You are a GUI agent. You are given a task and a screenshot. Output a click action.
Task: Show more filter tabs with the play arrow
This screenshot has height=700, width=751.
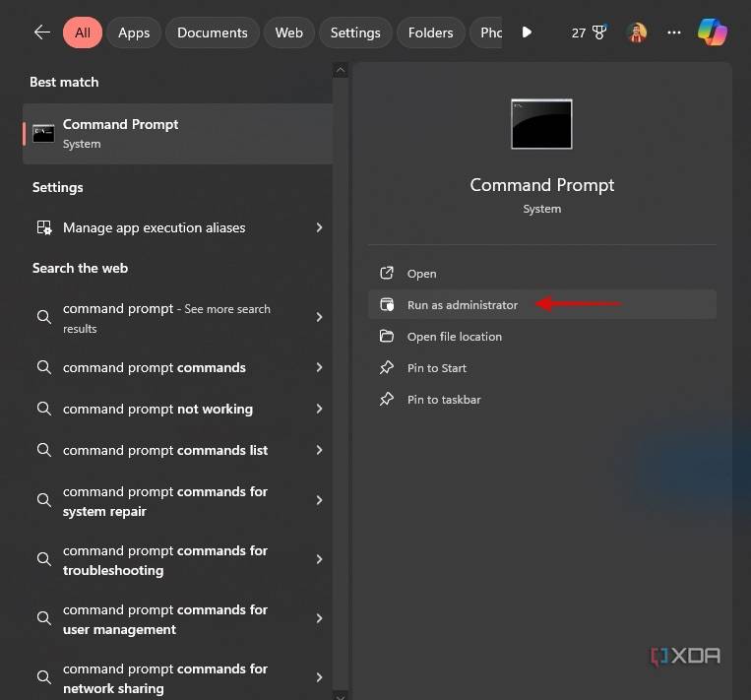[x=527, y=32]
